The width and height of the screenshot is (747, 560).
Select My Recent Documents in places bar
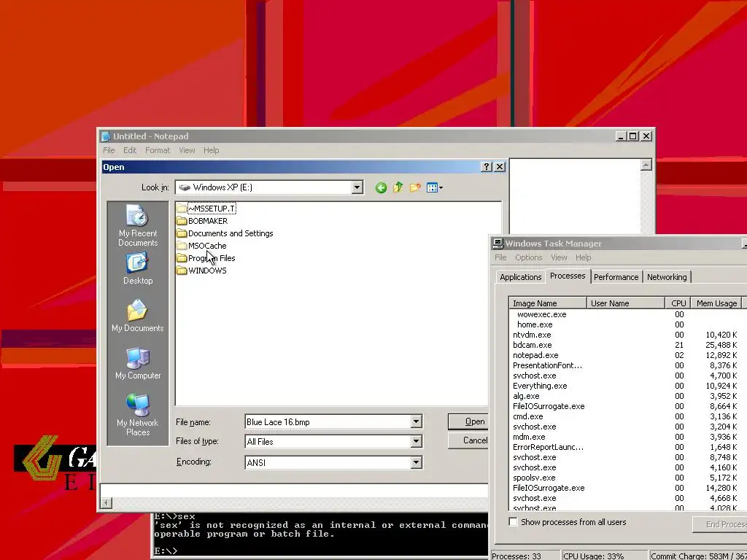[138, 226]
